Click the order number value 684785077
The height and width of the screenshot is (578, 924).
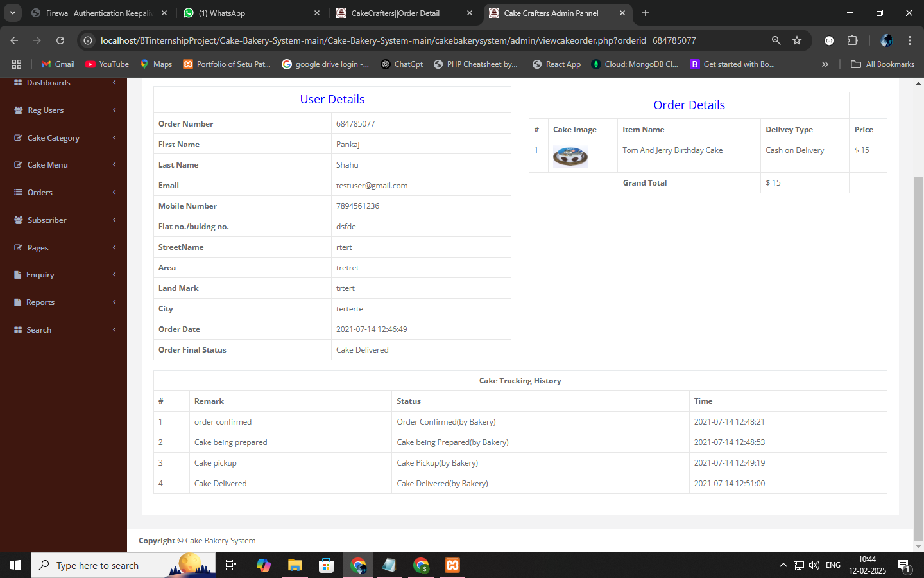355,124
